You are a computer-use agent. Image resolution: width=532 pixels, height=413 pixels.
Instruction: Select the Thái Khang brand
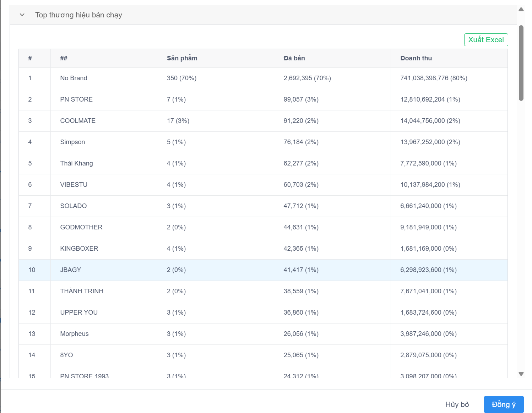point(76,163)
